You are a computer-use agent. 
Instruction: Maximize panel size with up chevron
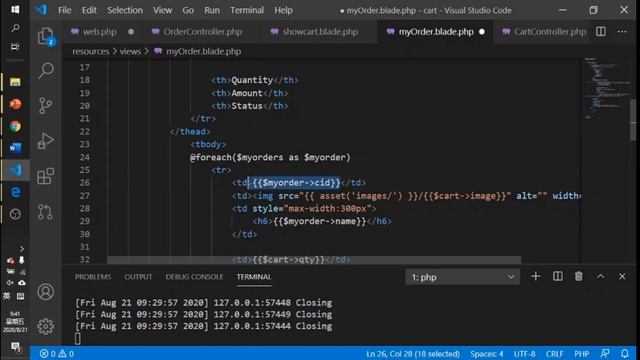point(600,276)
